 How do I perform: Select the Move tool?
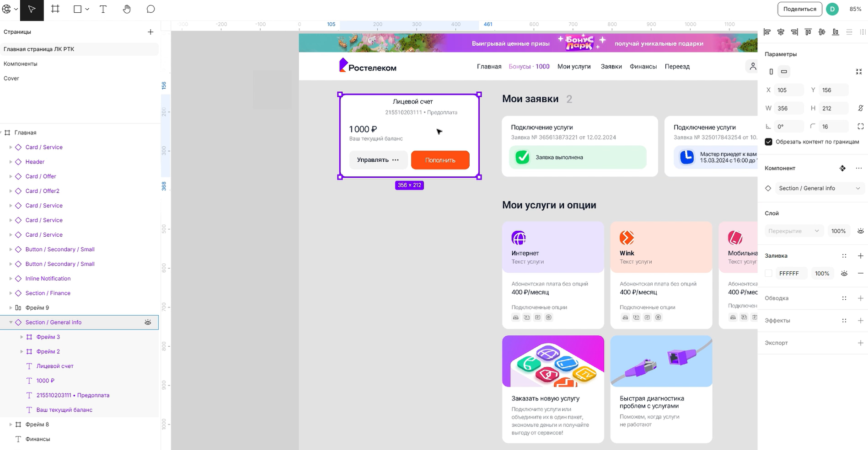click(x=32, y=9)
